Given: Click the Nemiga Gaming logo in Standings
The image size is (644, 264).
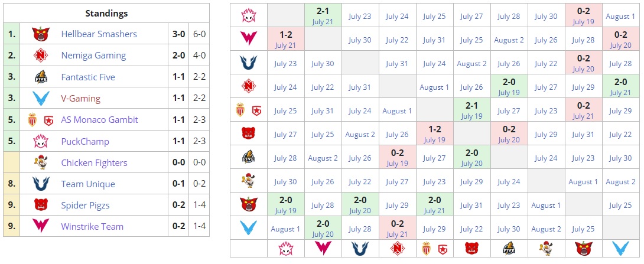Looking at the screenshot, I should click(40, 56).
